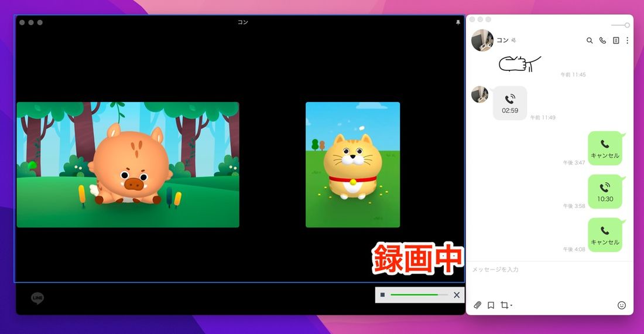Viewport: 644px width, 334px height.
Task: Search within the chat using the magnifier icon
Action: click(590, 40)
